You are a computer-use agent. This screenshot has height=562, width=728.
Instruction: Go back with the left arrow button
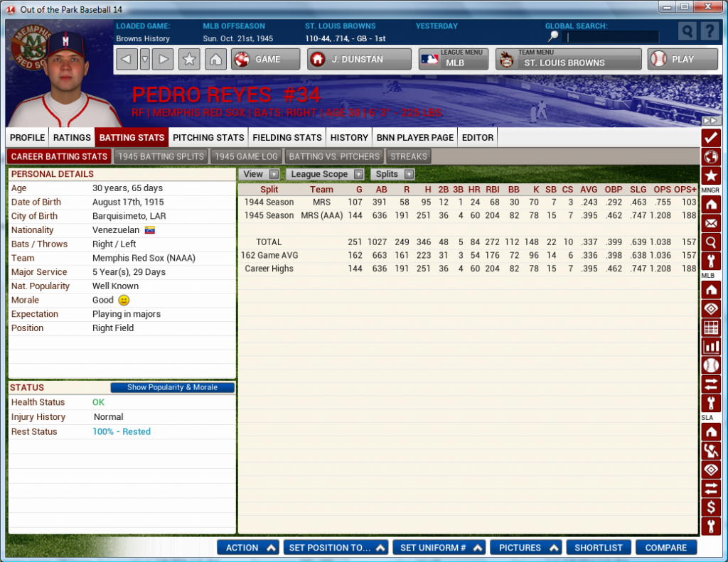pos(127,60)
